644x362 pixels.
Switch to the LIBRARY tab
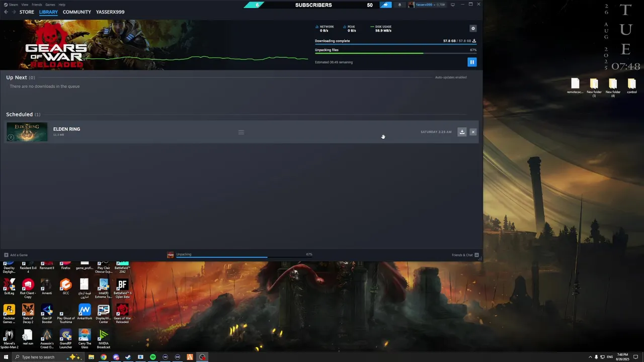(x=48, y=12)
